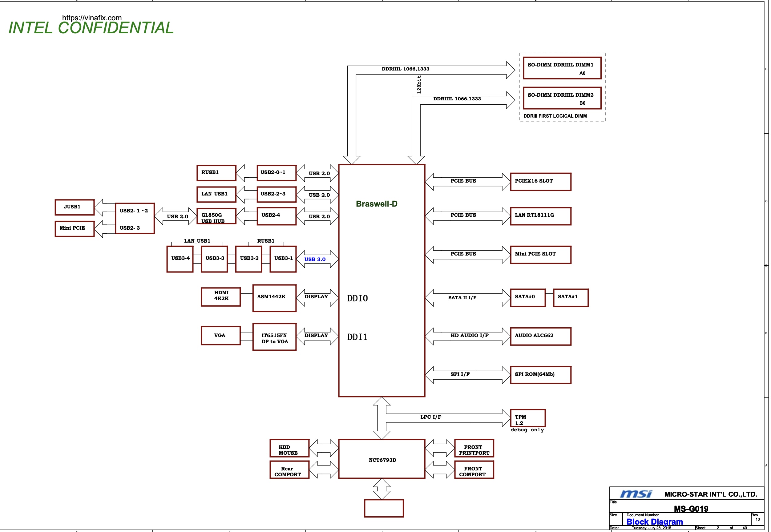Click the USB3-1 block
Screen dimensions: 771x532
pyautogui.click(x=283, y=259)
